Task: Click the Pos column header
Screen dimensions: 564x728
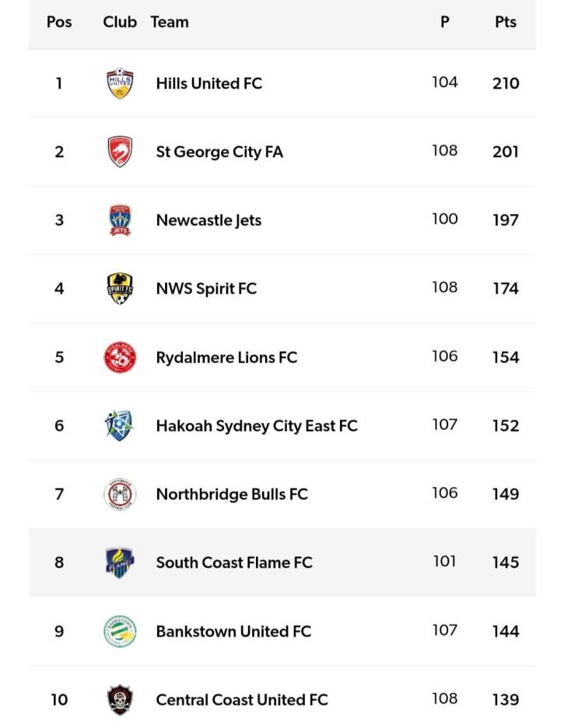Action: click(59, 22)
